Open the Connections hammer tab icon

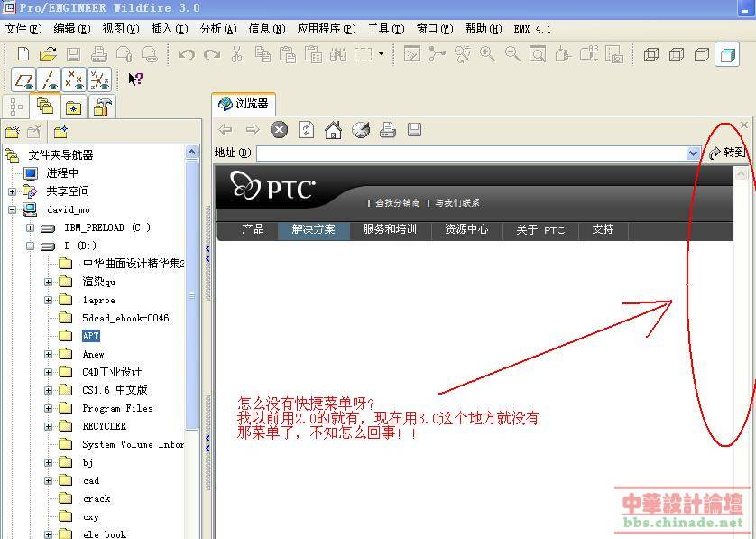click(103, 107)
